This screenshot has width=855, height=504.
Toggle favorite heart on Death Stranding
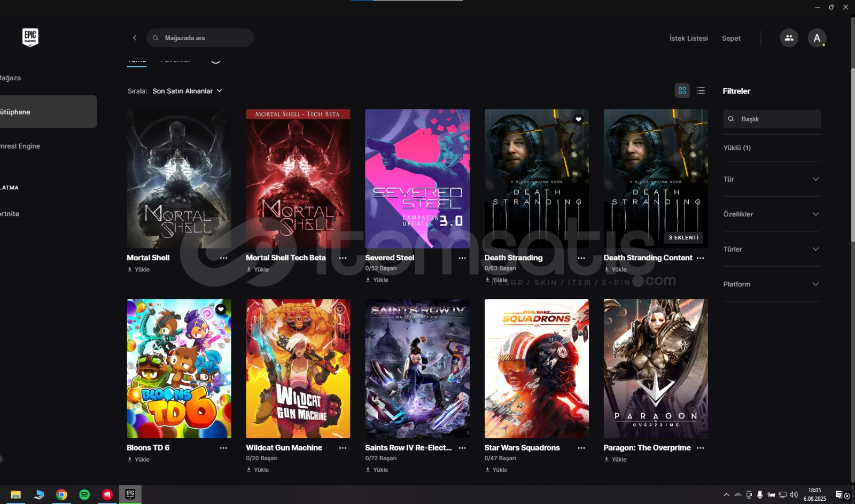point(578,119)
